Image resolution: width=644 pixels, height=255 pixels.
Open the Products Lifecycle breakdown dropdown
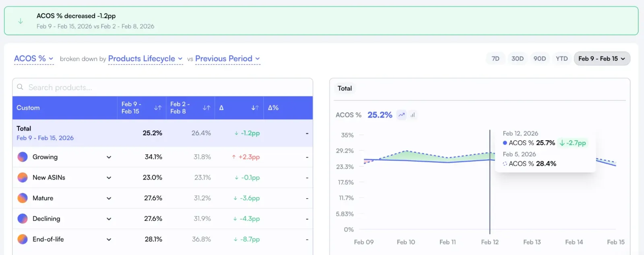pos(145,58)
